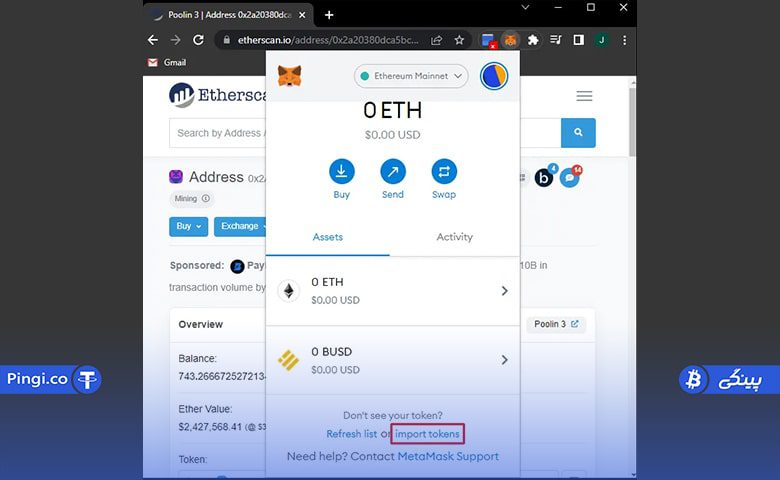This screenshot has height=480, width=780.
Task: Click the black b icon with badge
Action: point(544,178)
